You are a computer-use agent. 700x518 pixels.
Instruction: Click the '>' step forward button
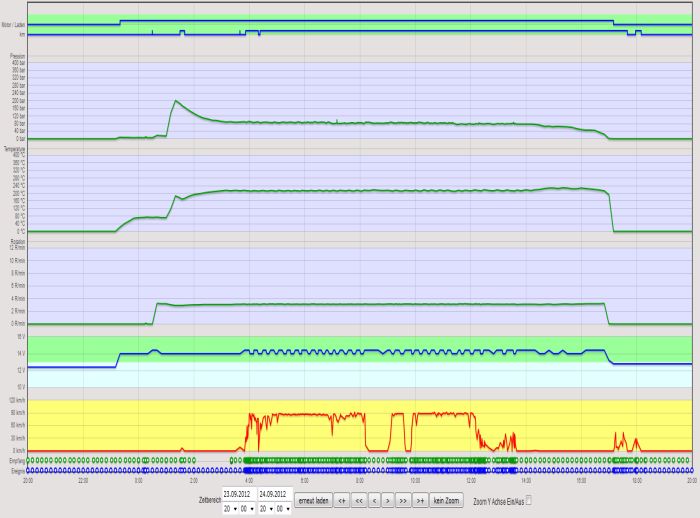click(388, 500)
